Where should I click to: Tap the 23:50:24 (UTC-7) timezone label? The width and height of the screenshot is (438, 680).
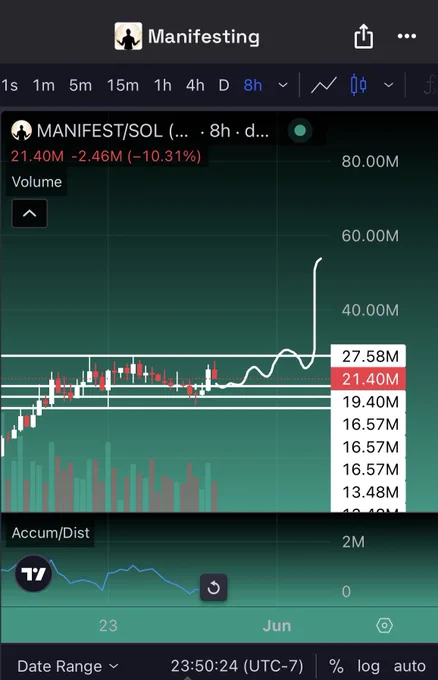point(237,666)
